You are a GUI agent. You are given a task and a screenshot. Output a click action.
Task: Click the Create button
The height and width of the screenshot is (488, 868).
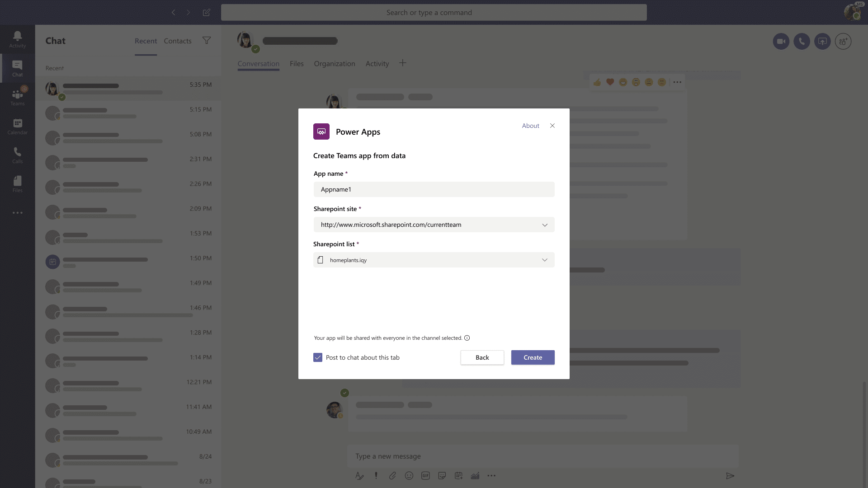pyautogui.click(x=533, y=357)
